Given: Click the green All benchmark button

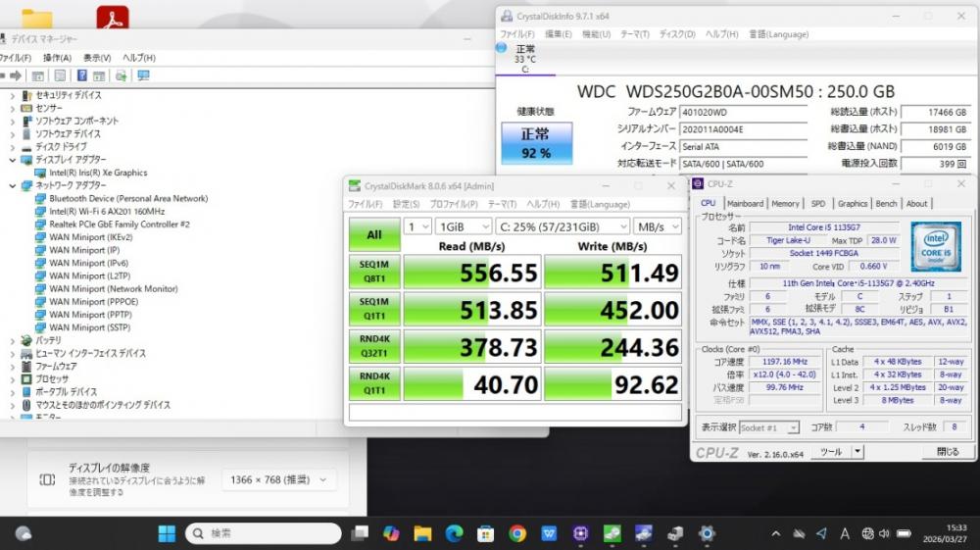Looking at the screenshot, I should [x=374, y=235].
